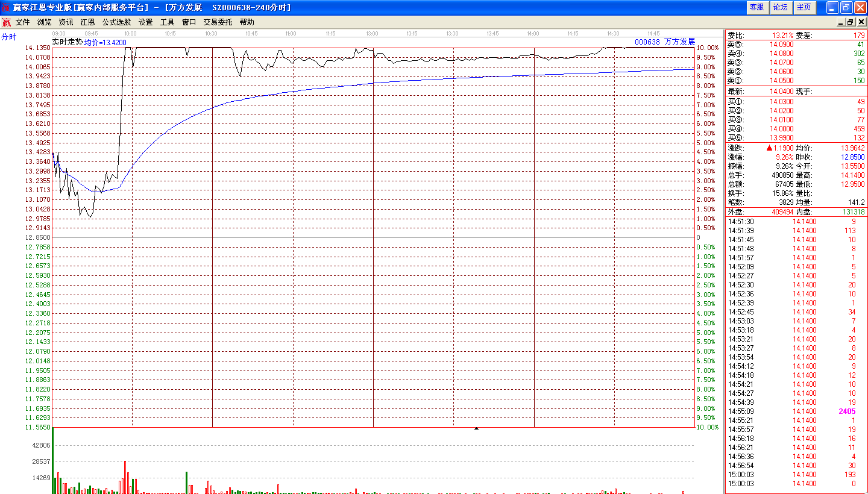Click the 11.5650 bottom price axis label
The image size is (868, 494).
(38, 427)
